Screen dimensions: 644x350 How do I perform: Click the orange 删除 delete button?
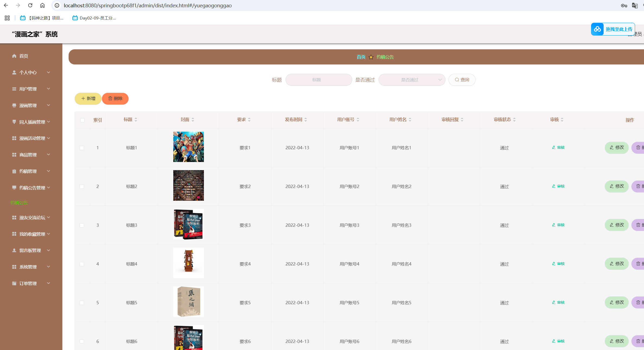coord(115,99)
